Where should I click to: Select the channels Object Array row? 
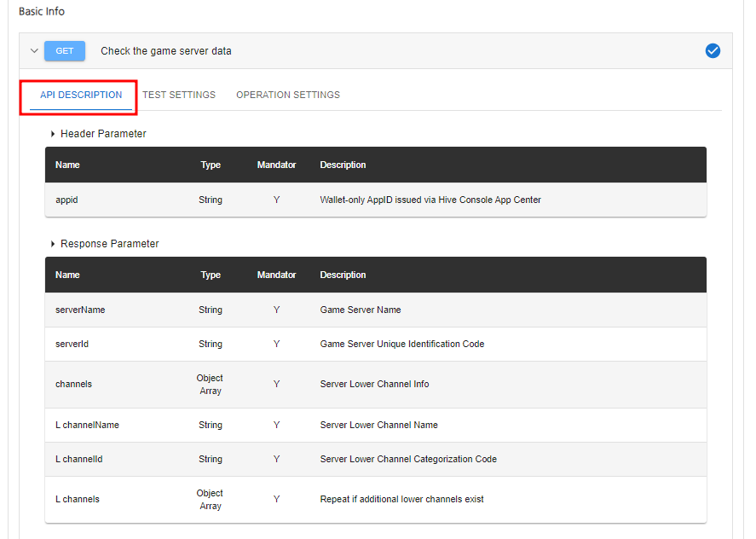coord(376,385)
